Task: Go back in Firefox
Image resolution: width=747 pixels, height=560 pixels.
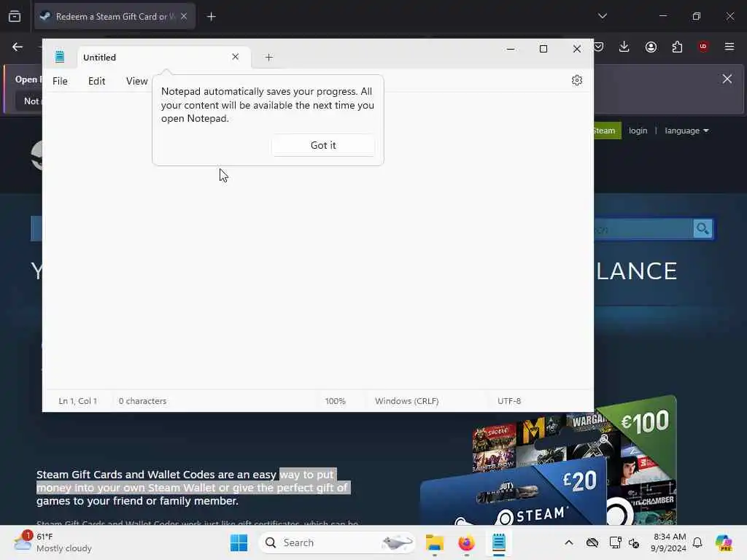Action: [x=18, y=47]
